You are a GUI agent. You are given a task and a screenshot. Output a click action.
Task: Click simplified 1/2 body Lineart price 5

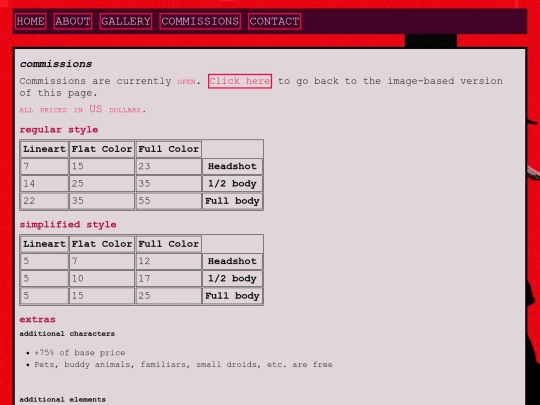click(x=44, y=278)
